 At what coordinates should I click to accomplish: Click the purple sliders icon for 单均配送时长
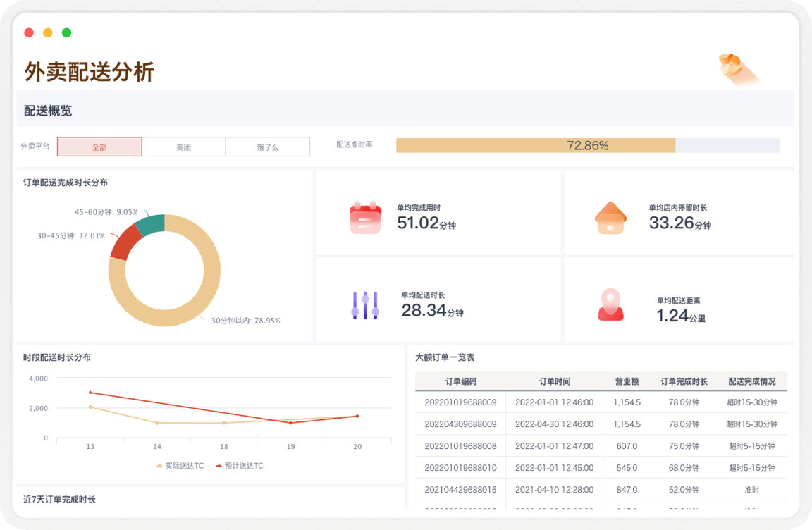click(365, 304)
